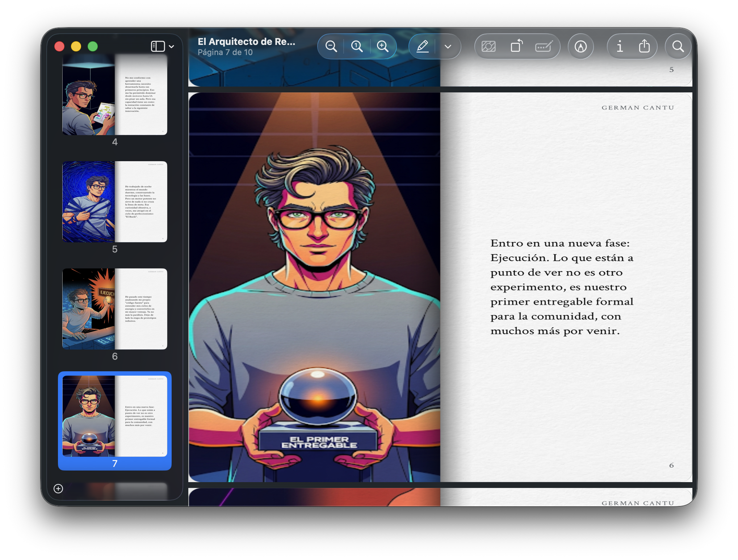Image resolution: width=738 pixels, height=560 pixels.
Task: Click the remove background icon
Action: 488,46
